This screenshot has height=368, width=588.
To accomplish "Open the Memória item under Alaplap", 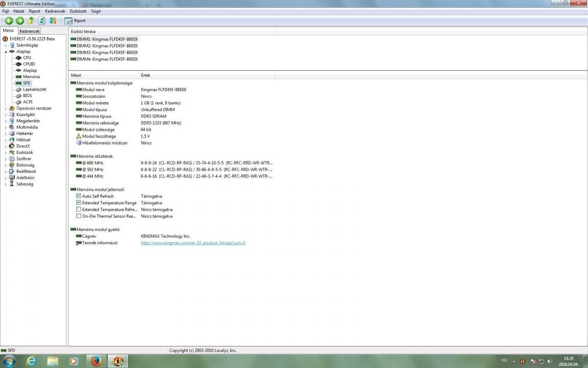I will 31,77.
